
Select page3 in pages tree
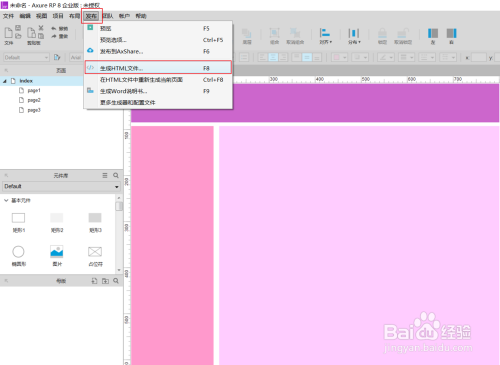(x=34, y=110)
